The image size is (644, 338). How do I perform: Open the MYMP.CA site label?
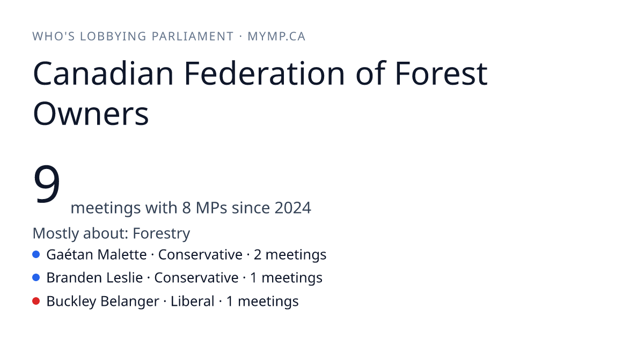[276, 36]
